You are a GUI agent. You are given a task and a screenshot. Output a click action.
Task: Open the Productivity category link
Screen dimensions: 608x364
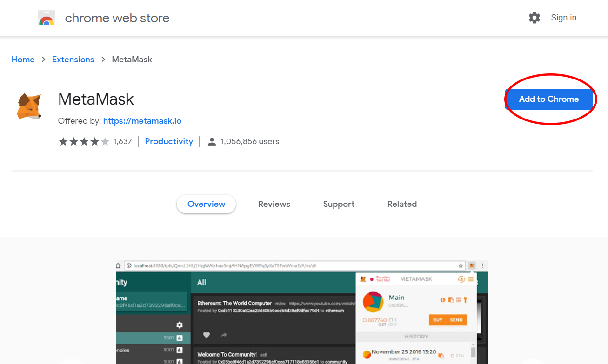pyautogui.click(x=169, y=141)
